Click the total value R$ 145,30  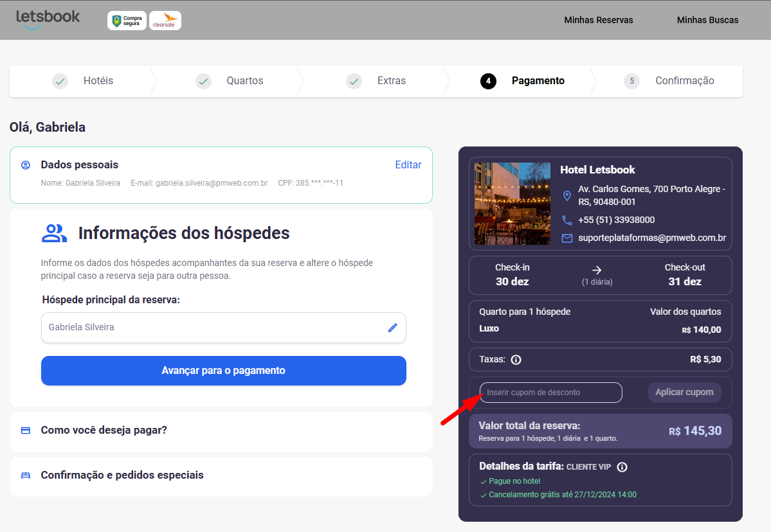pos(695,431)
